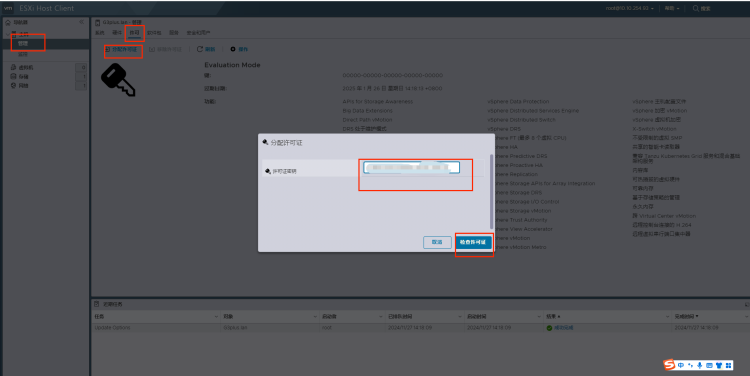Click the Networking globe icon in navigator

13,86
